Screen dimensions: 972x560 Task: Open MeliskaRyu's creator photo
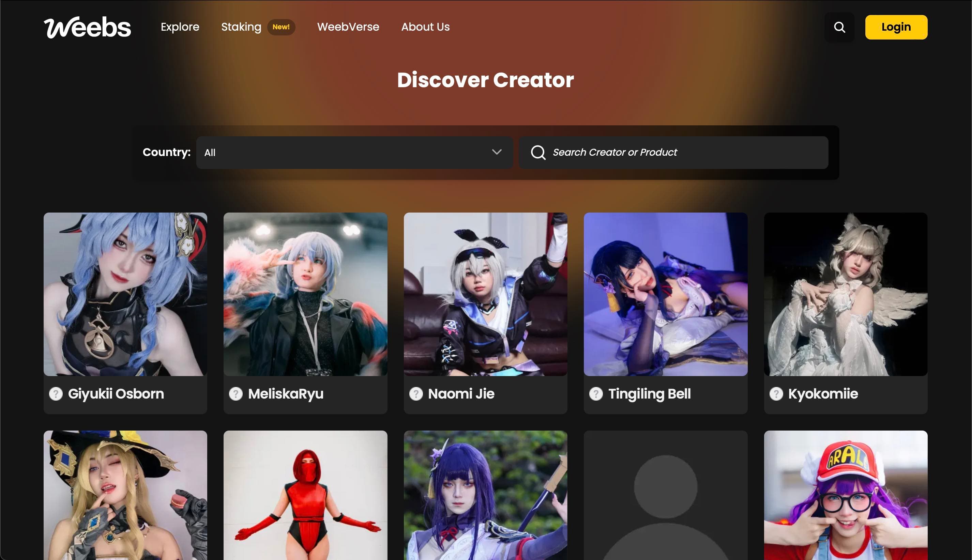(305, 294)
